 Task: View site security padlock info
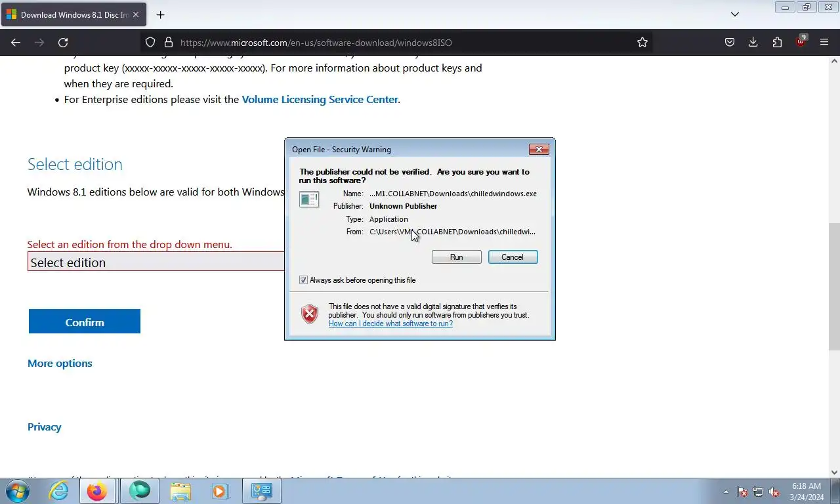(168, 42)
